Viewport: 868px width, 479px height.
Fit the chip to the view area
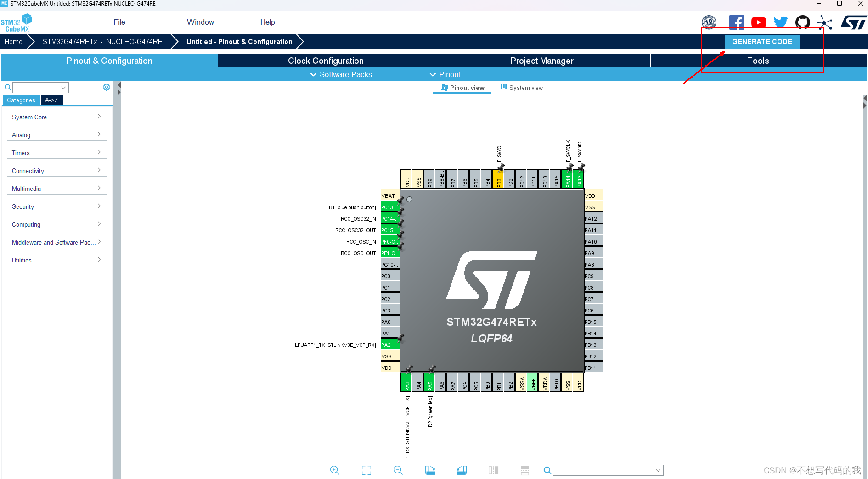366,470
